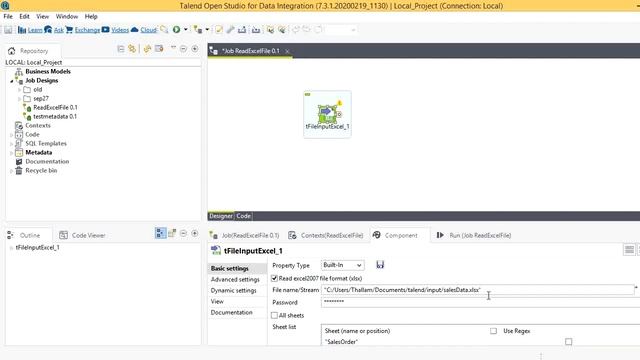The image size is (640, 360).
Task: Click the filter icon in the Repository panel
Action: tap(159, 49)
